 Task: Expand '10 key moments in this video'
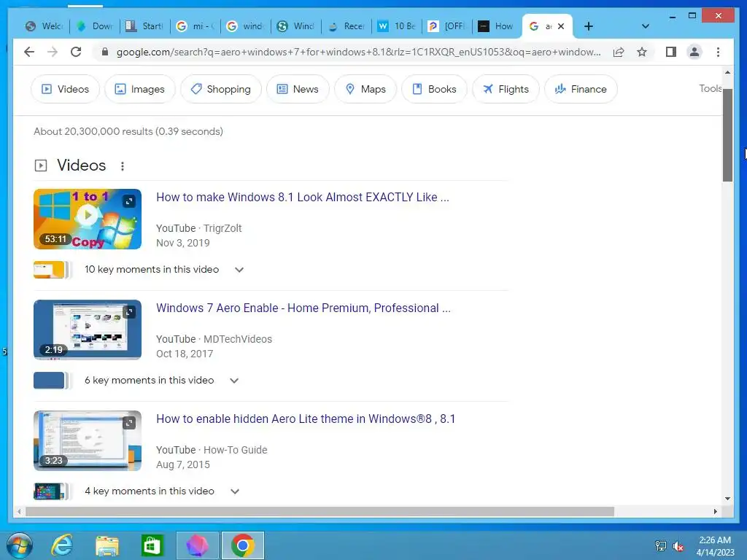click(239, 270)
